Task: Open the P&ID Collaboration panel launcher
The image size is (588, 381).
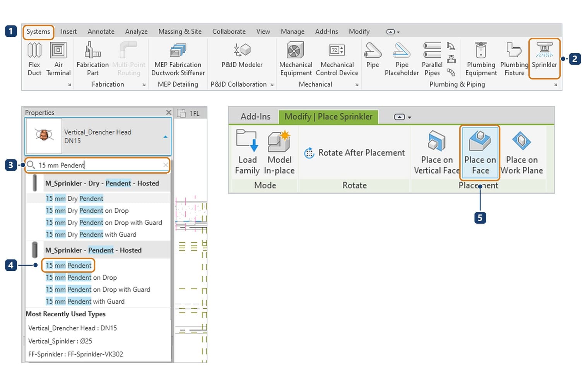Action: pyautogui.click(x=272, y=85)
